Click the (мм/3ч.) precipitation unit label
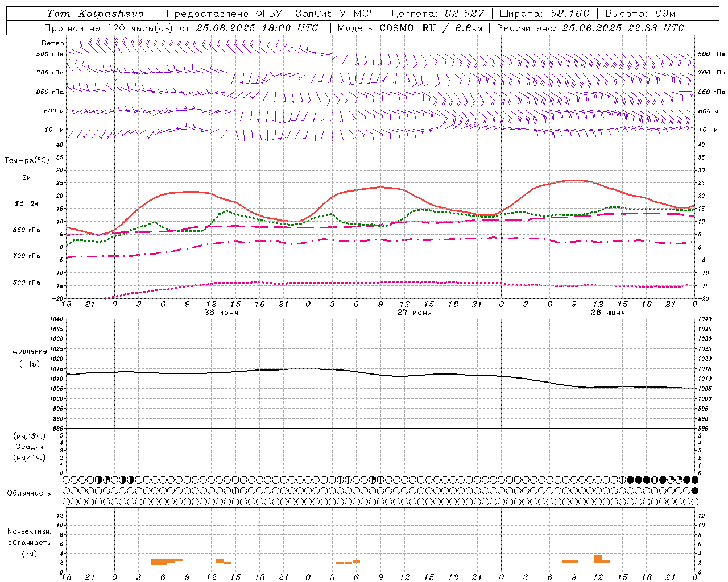 (30, 436)
